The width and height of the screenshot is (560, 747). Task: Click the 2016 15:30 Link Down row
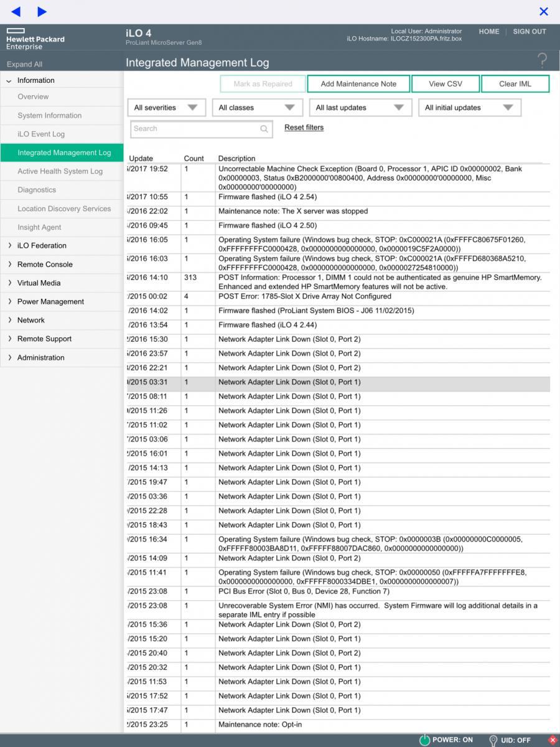[338, 340]
